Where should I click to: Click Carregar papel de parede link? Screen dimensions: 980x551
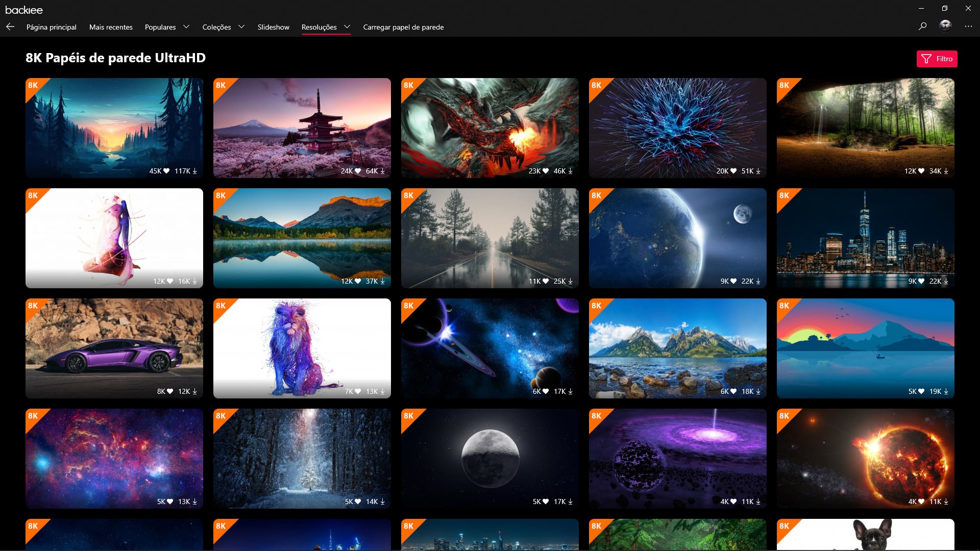point(403,27)
